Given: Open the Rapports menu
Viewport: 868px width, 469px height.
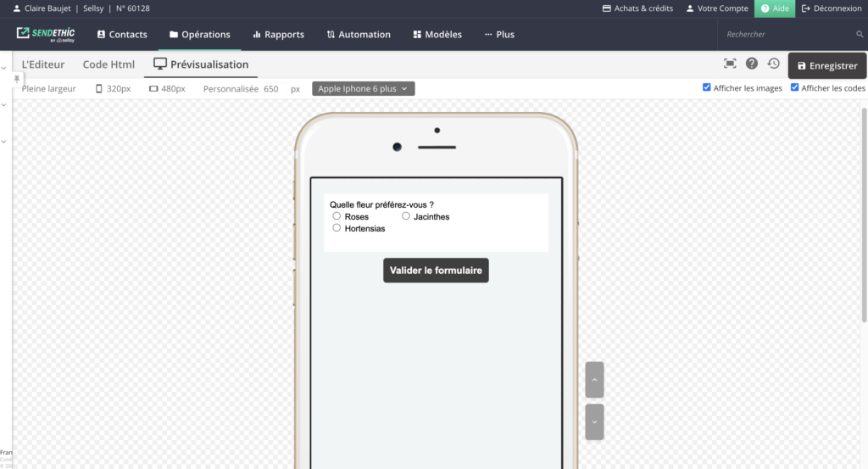Looking at the screenshot, I should coord(278,34).
